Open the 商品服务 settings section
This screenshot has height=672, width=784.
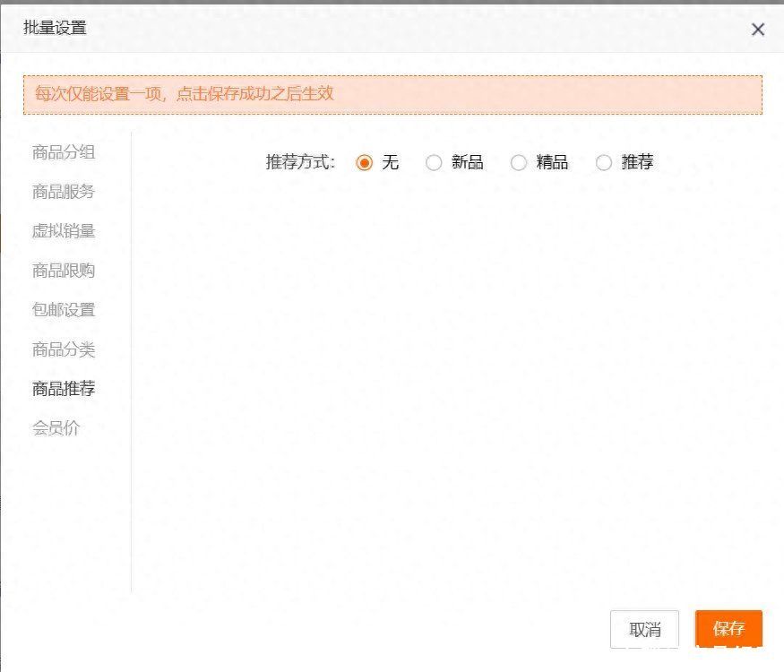pos(64,192)
